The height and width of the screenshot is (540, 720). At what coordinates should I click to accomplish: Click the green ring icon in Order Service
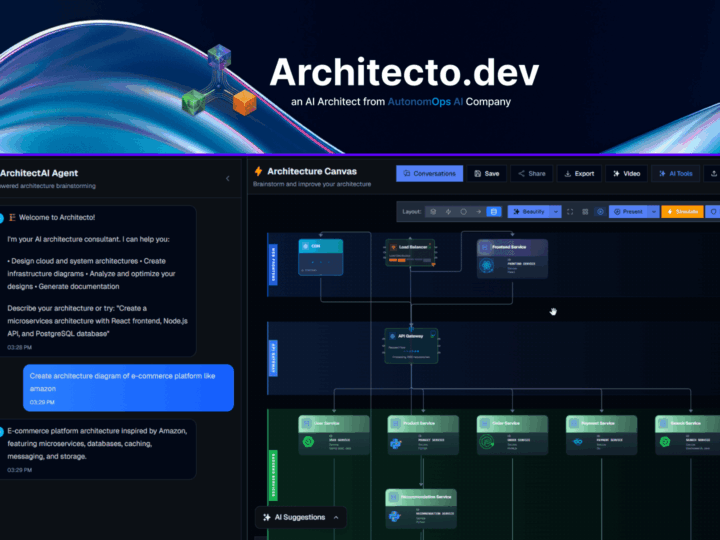coord(486,442)
